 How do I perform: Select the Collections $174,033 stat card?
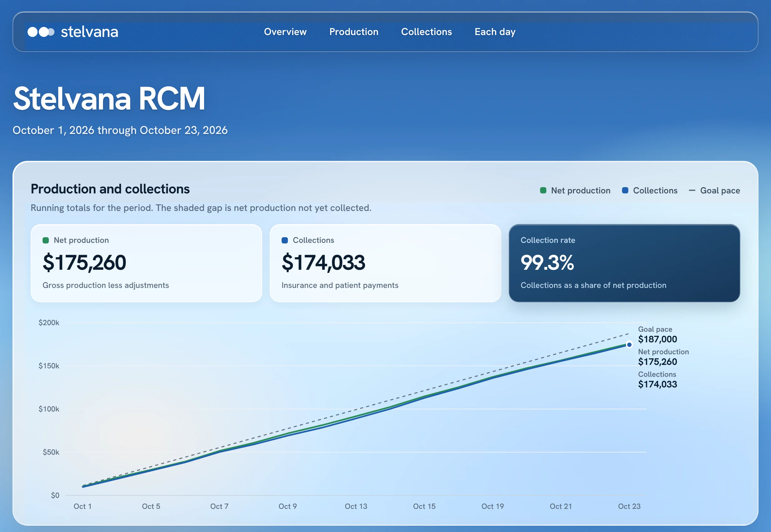[x=385, y=263]
